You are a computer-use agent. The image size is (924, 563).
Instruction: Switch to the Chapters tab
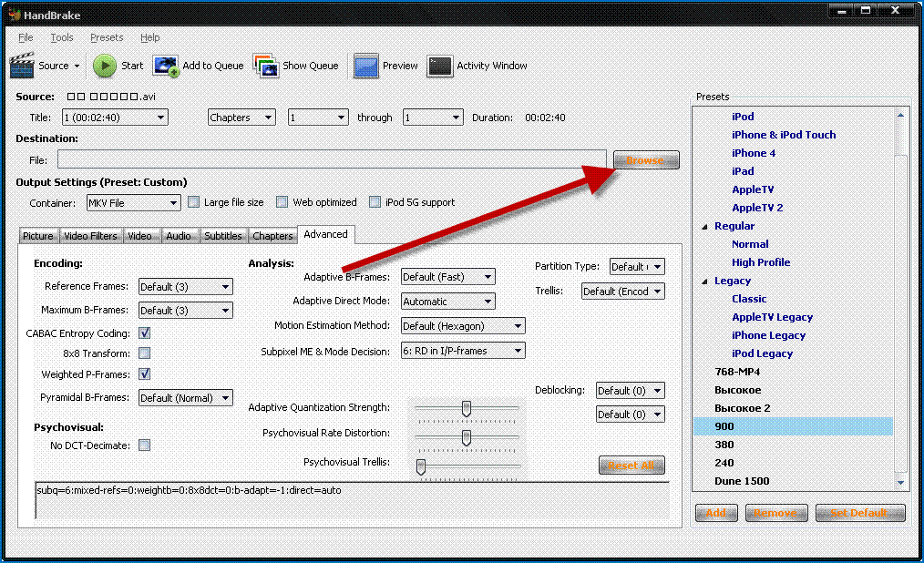coord(272,236)
